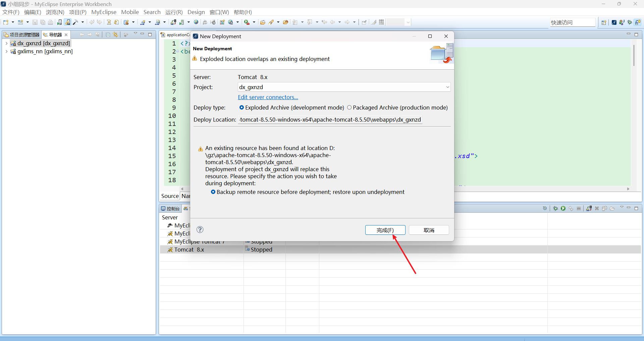This screenshot has width=644, height=341.
Task: Click the green Run server icon
Action: (x=563, y=208)
